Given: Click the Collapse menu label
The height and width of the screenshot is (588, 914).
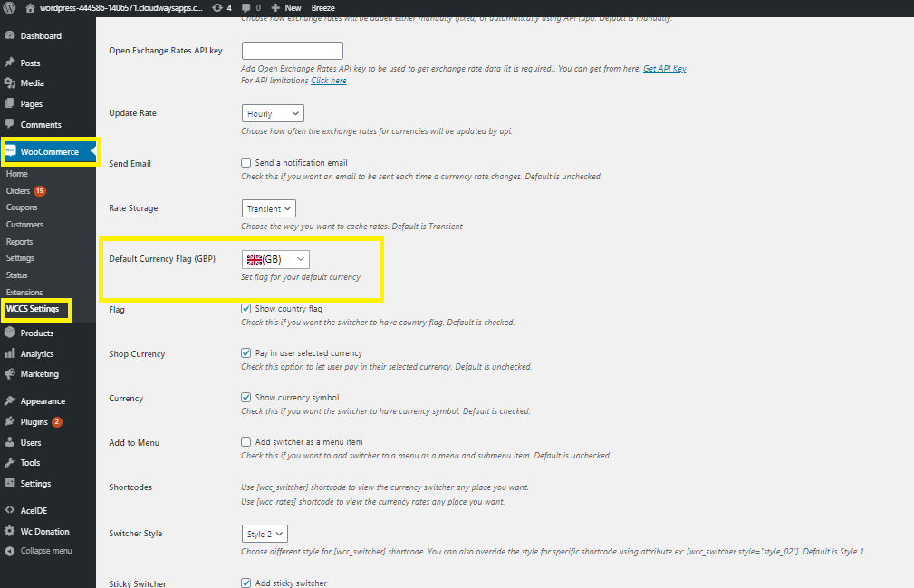Looking at the screenshot, I should [x=46, y=551].
